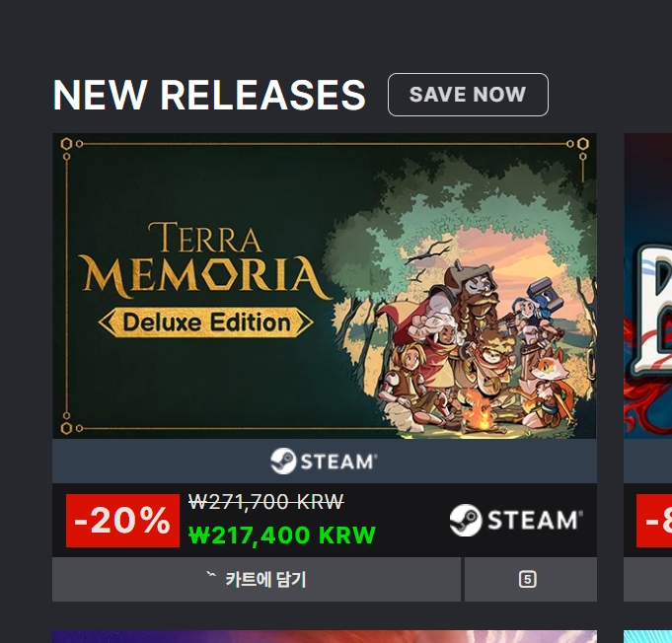Click the gold Deluxe Edition ribbon
The height and width of the screenshot is (643, 672).
tap(205, 322)
